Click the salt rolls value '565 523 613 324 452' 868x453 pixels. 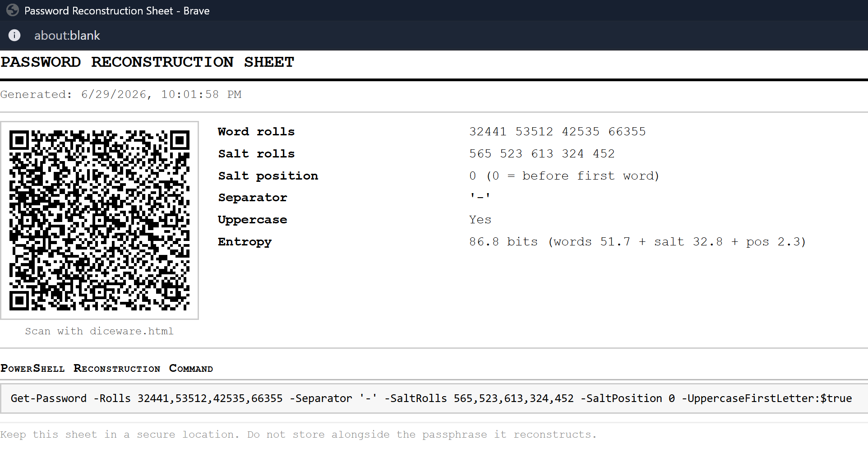click(542, 153)
